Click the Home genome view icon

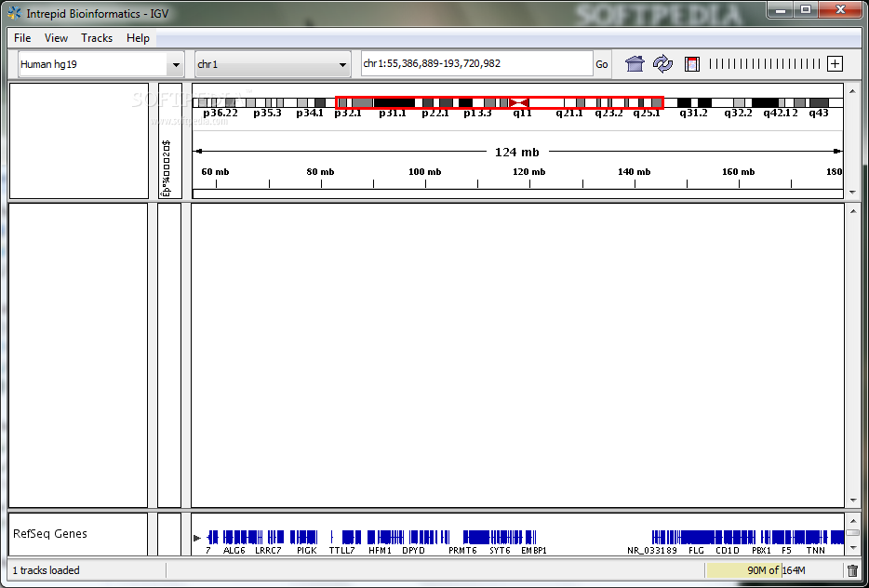tap(635, 64)
